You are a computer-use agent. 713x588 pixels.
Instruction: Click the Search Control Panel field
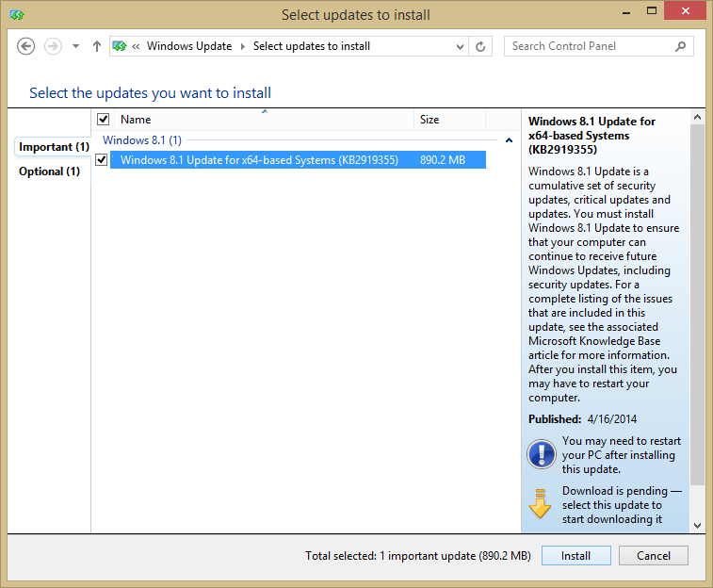click(x=598, y=46)
